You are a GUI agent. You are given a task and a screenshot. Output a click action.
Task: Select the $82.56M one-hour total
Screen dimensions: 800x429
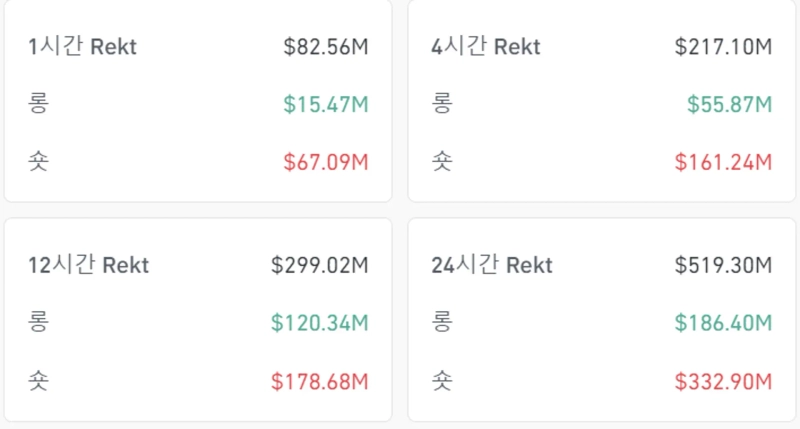[326, 47]
